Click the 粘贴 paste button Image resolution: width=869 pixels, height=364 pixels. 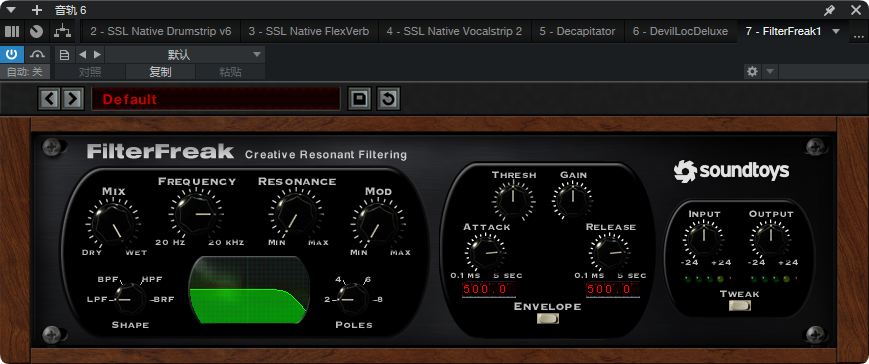point(230,72)
